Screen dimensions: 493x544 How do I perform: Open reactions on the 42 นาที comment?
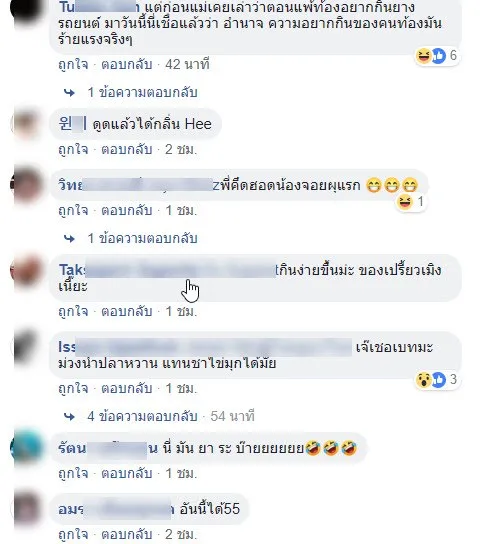click(x=437, y=56)
